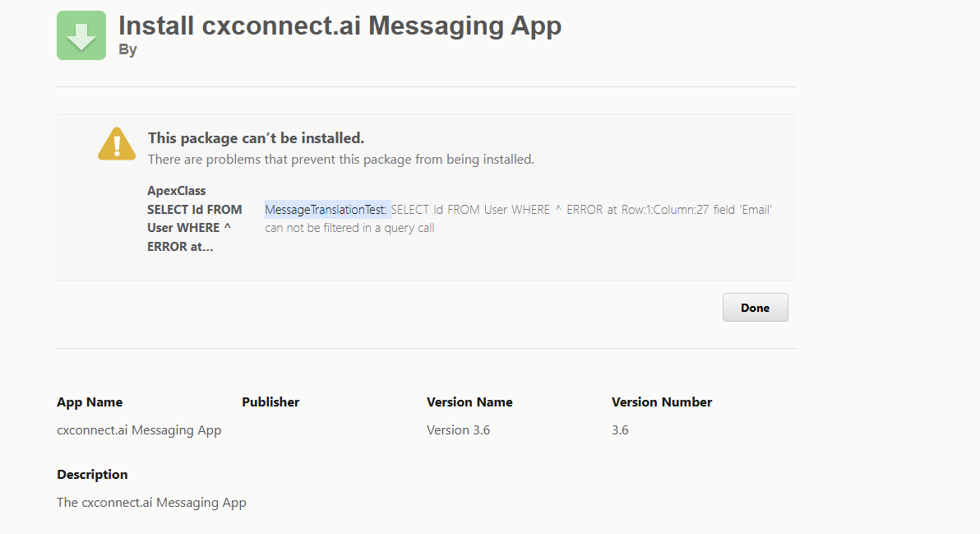This screenshot has width=980, height=534.
Task: Click the yellow warning triangle icon
Action: [117, 144]
